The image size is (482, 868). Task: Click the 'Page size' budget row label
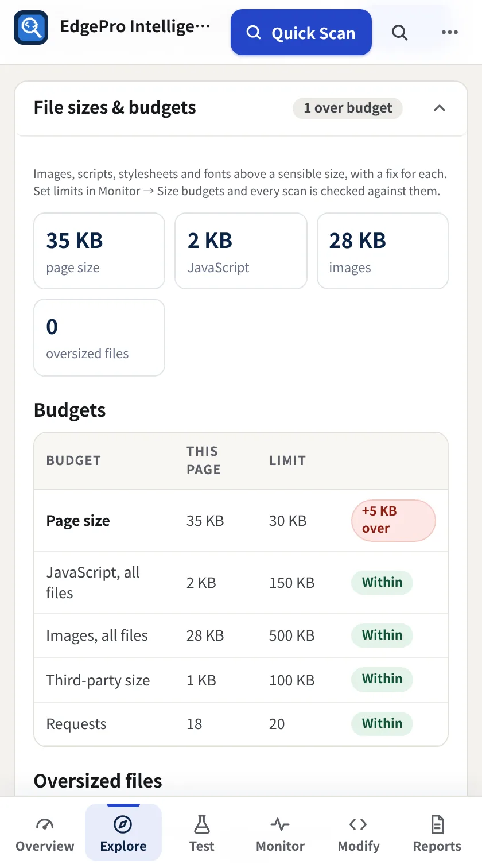tap(78, 521)
